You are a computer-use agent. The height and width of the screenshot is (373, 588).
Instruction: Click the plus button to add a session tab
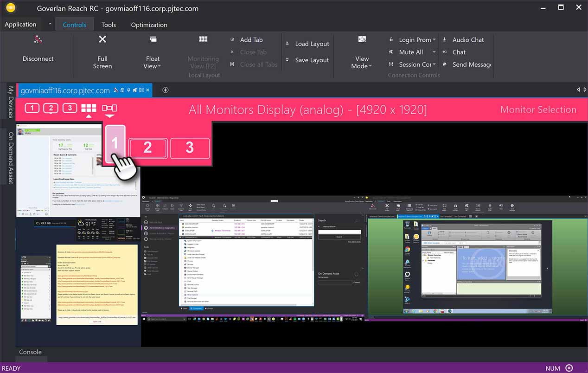(x=165, y=90)
